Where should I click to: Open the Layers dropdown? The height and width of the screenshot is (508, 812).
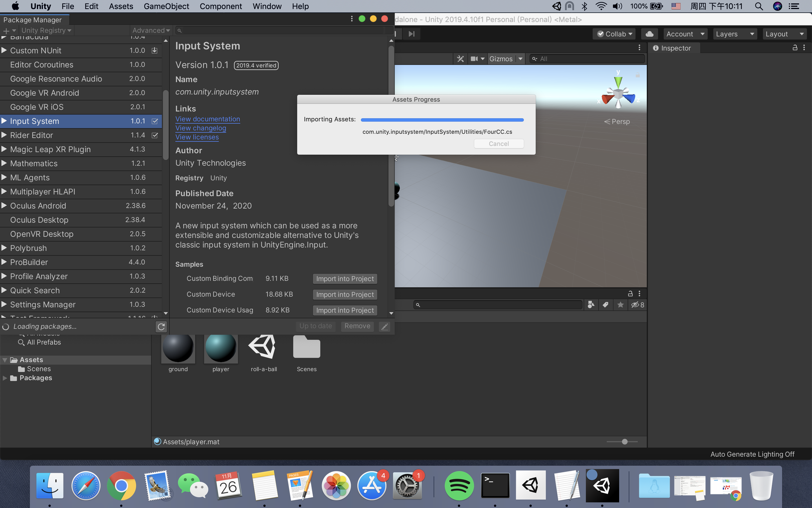pos(735,34)
